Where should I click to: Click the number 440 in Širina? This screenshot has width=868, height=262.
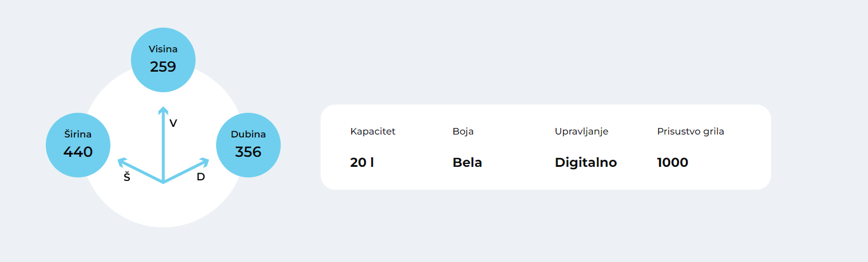click(x=78, y=152)
